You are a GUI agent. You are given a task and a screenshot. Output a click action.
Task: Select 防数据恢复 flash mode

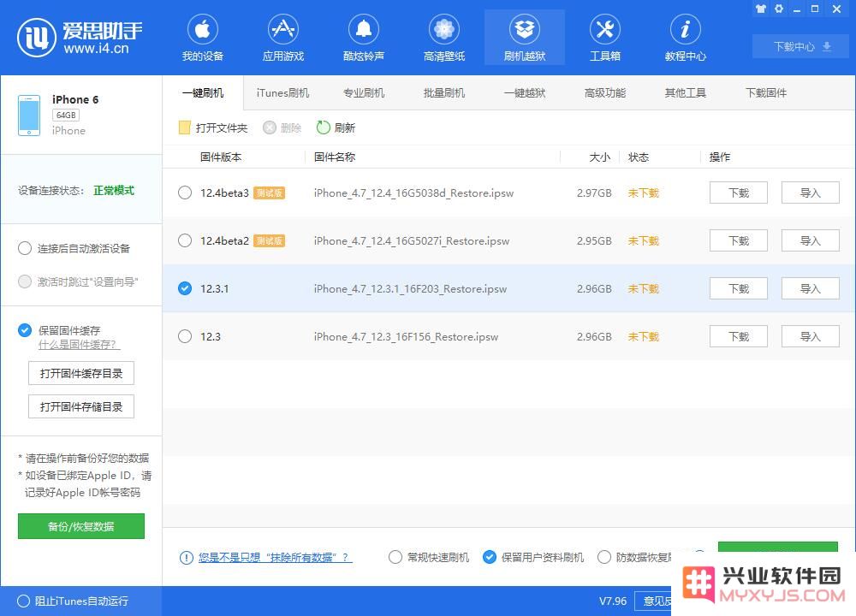pyautogui.click(x=603, y=557)
